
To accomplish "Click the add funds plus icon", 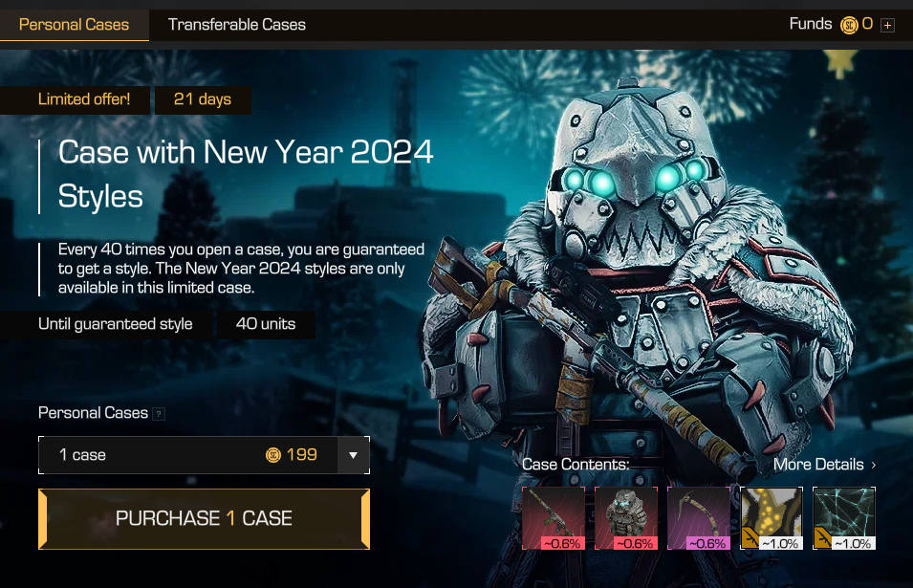I will (887, 25).
